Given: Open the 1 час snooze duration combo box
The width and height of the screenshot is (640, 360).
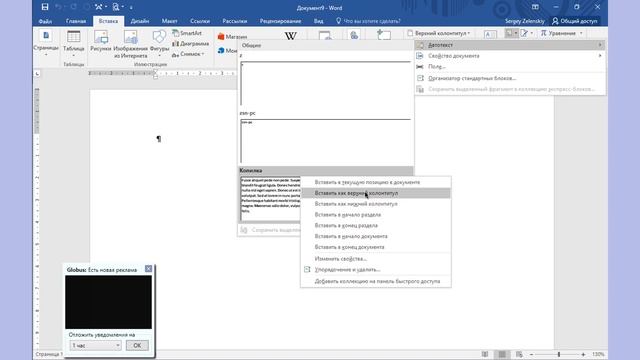Looking at the screenshot, I should click(95, 345).
